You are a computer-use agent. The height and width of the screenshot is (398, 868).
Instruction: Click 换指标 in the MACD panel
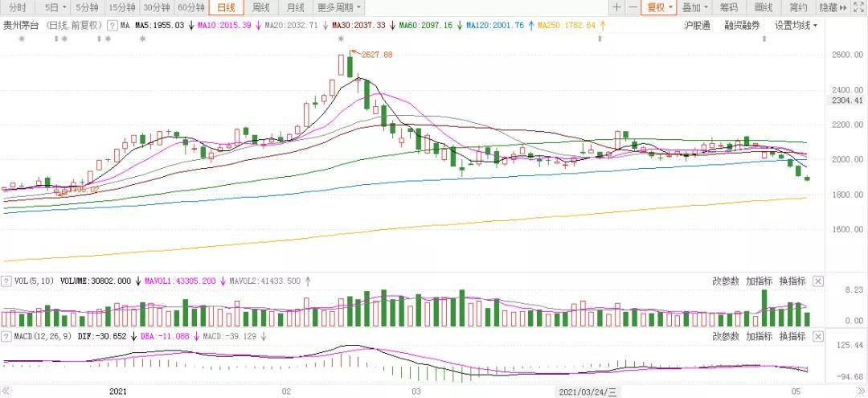[x=792, y=336]
